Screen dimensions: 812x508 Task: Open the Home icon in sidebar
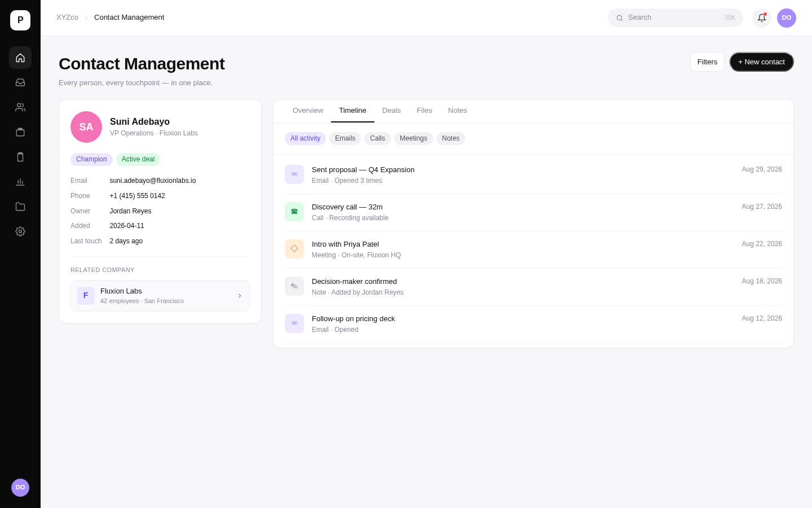(x=20, y=58)
